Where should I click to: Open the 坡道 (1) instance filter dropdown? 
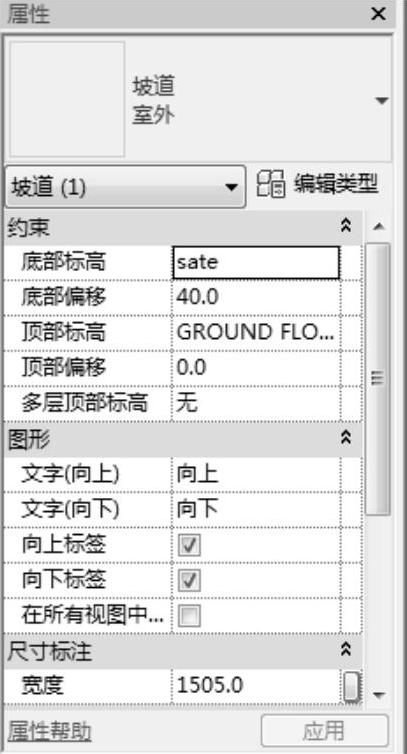125,187
